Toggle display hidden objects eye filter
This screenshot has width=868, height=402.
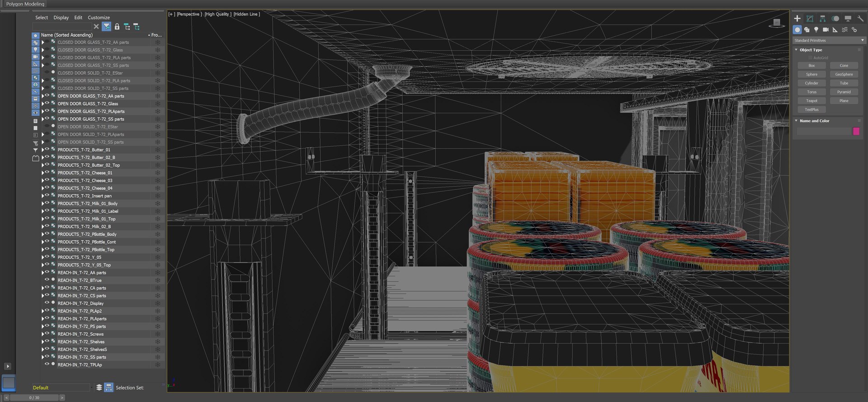[x=36, y=113]
